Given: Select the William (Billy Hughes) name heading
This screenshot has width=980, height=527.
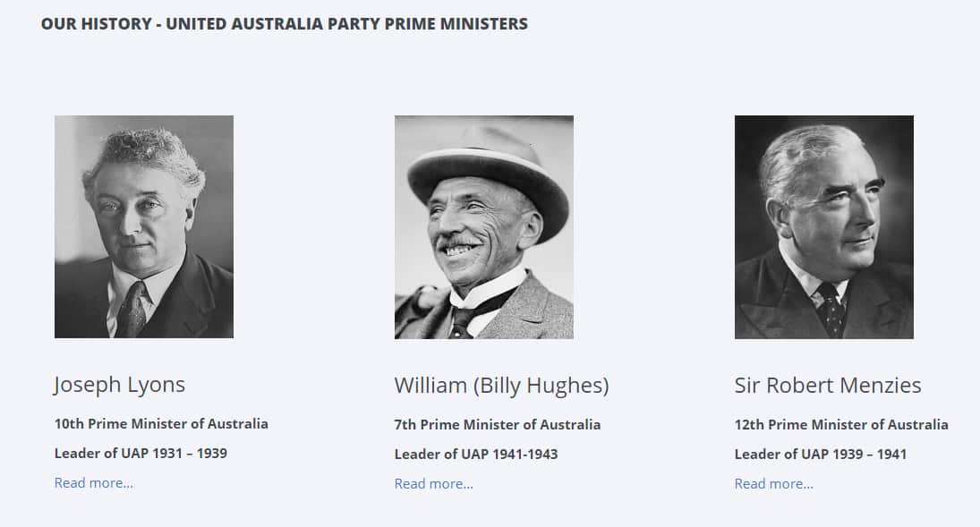Looking at the screenshot, I should (501, 385).
